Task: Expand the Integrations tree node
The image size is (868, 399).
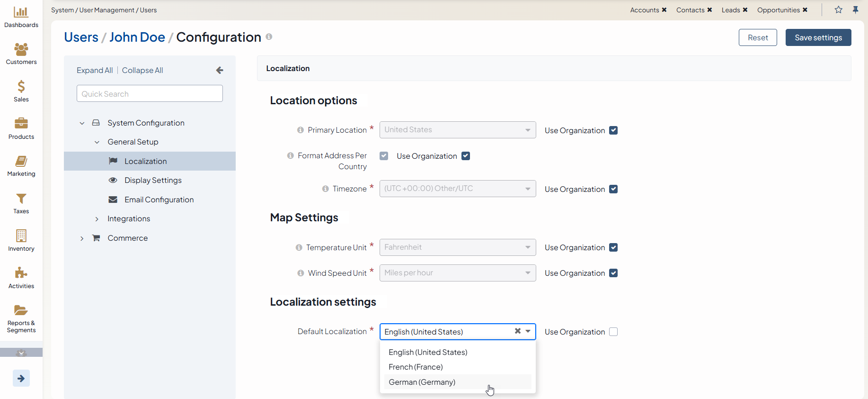Action: (x=97, y=219)
